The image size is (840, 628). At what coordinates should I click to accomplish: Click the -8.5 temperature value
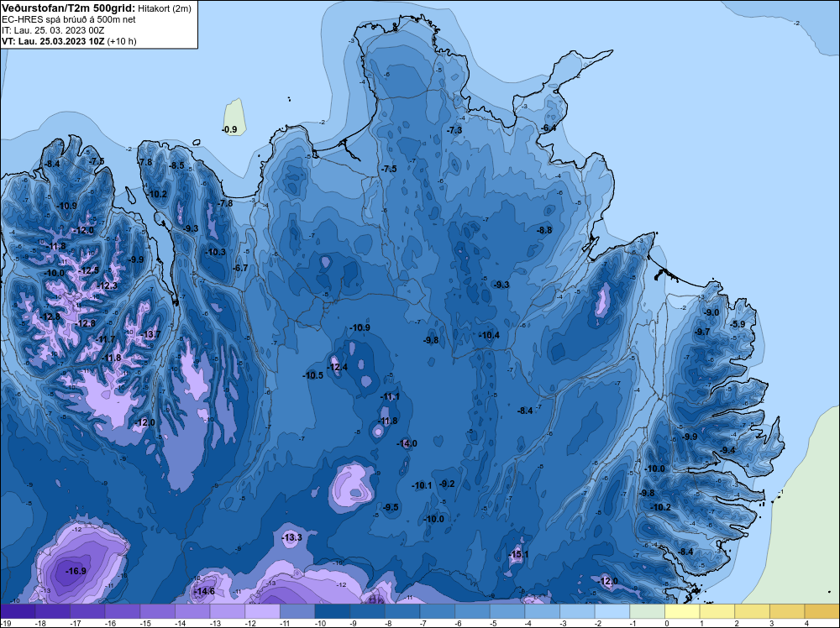point(176,165)
